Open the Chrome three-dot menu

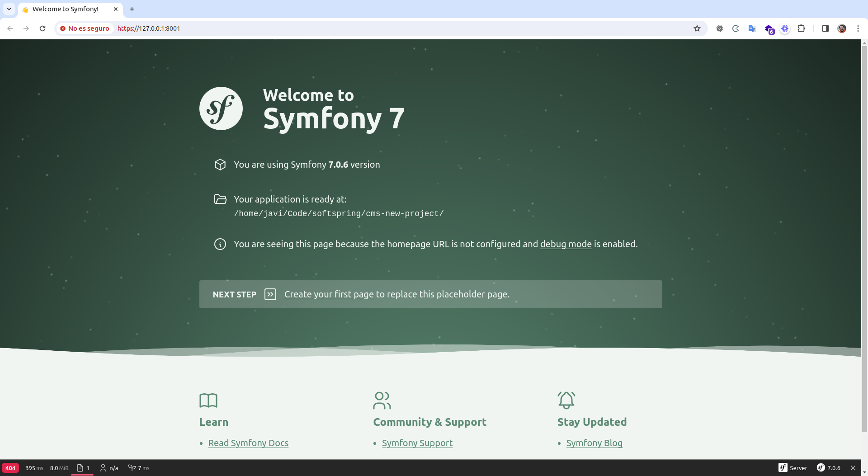pos(858,28)
